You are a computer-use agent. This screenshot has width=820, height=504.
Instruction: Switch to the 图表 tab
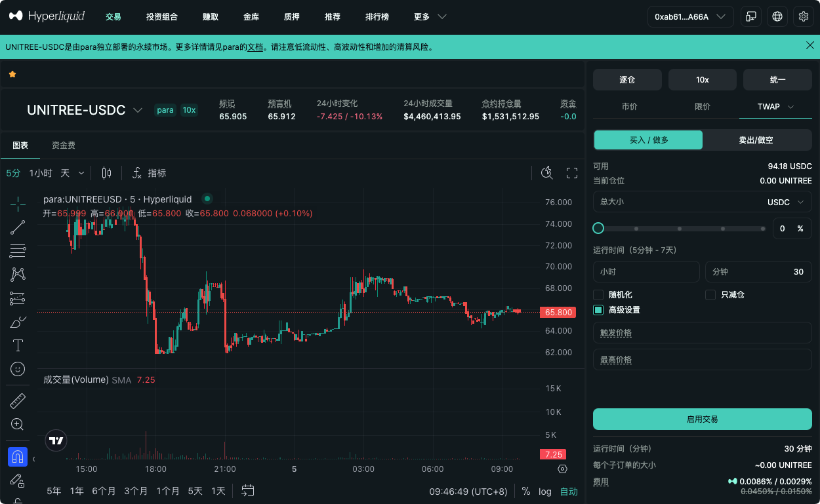point(20,145)
